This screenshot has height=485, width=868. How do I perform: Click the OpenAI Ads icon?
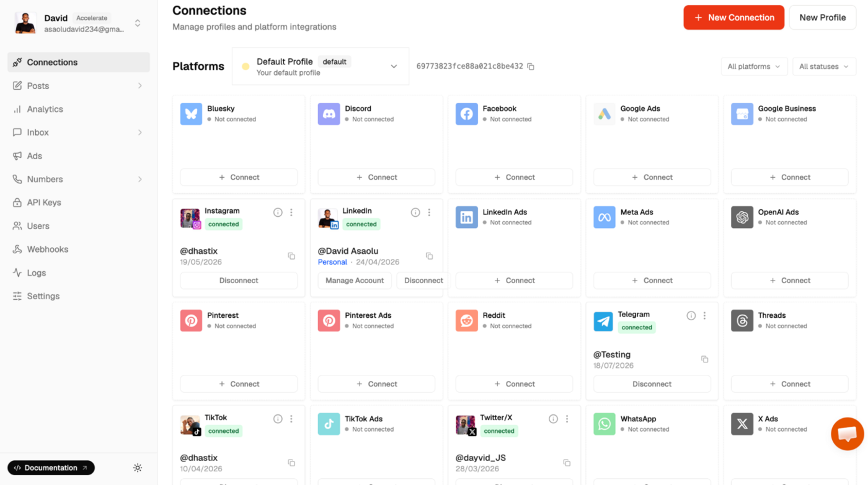point(742,217)
